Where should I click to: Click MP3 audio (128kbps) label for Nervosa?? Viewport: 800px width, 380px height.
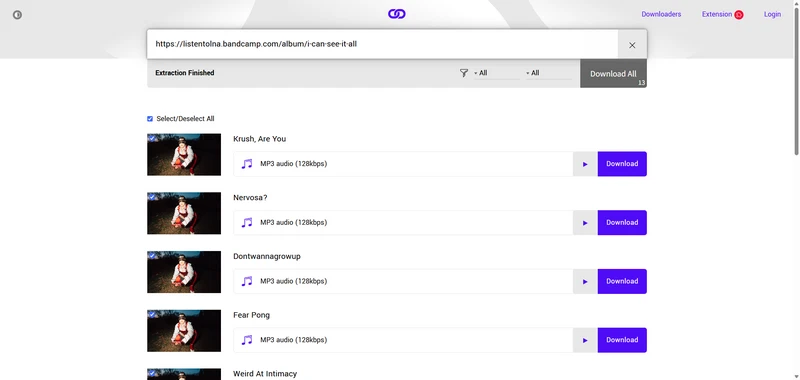294,222
